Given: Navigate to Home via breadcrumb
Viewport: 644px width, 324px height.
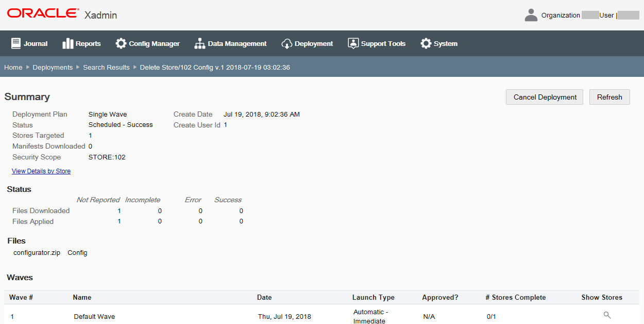Looking at the screenshot, I should [x=13, y=67].
